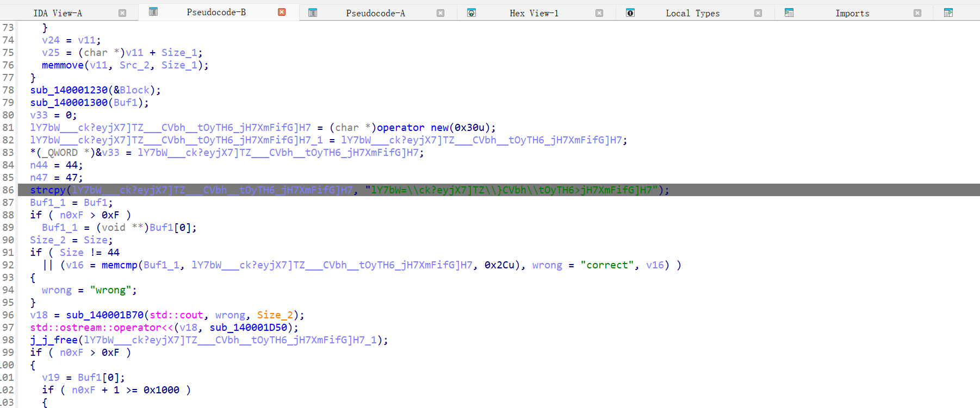Click the Hex View-1 tab icon

(x=472, y=12)
